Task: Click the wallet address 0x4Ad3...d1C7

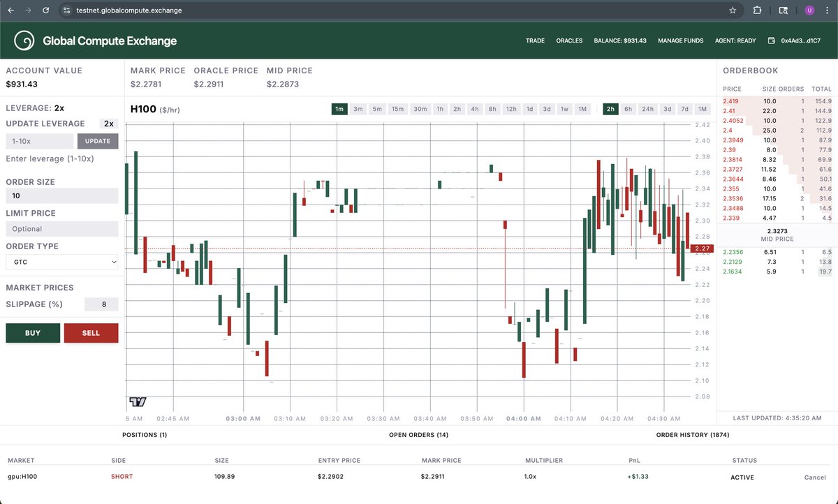Action: 801,40
